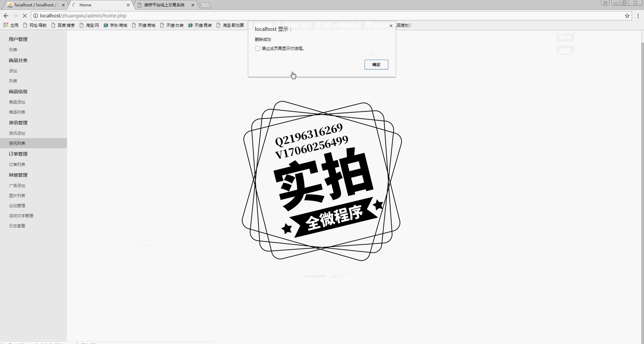Screen dimensions: 644x344
Task: Open 广告添加 in sidebar
Action: click(x=17, y=185)
